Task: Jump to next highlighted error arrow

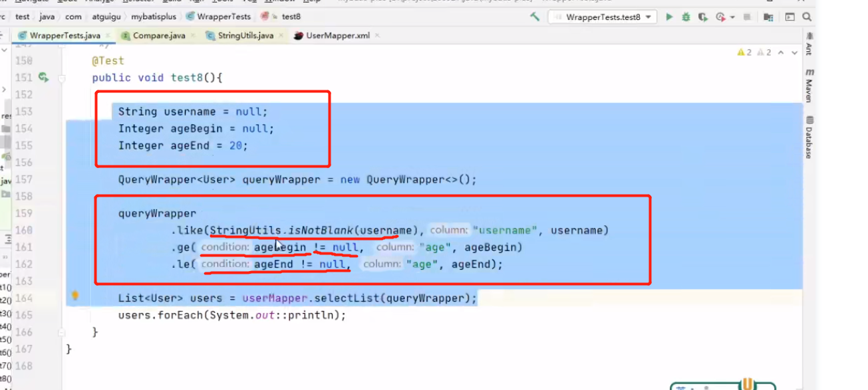Action: click(x=795, y=52)
